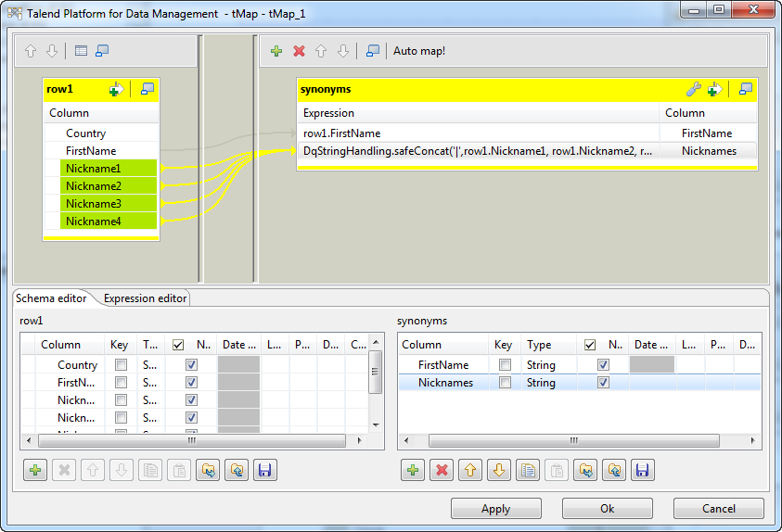
Task: Select the Nickname3 column in the row1 table
Action: [94, 204]
